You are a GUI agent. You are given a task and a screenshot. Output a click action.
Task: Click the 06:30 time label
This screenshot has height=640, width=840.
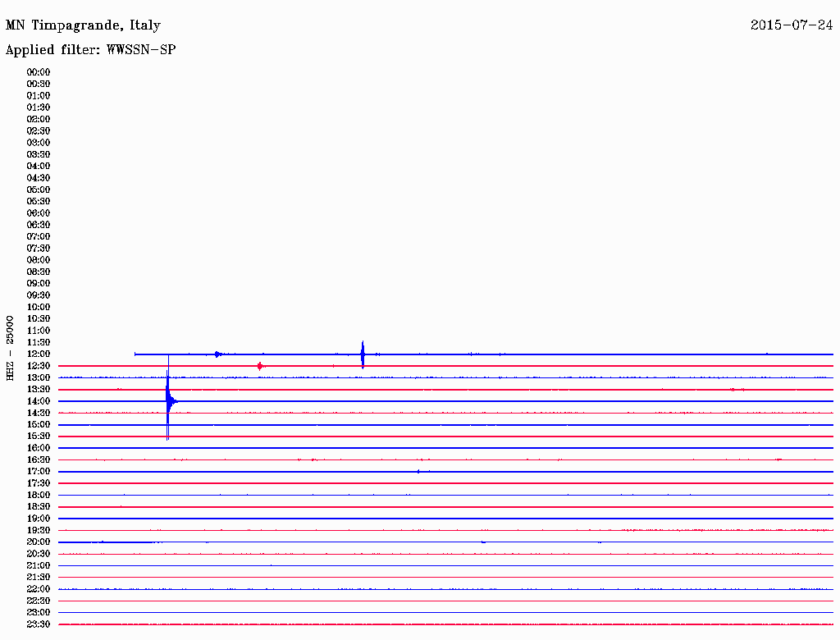tap(38, 225)
